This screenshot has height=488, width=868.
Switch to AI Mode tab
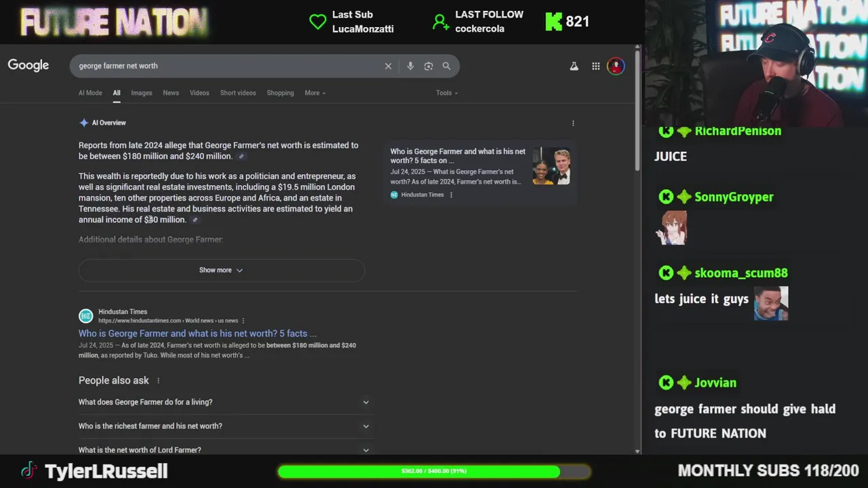point(90,93)
